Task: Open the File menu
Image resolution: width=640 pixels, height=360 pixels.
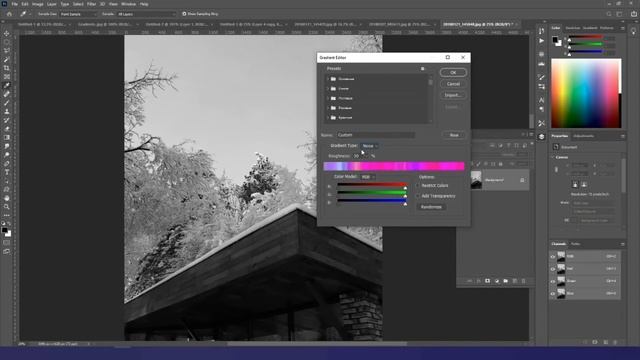Action: [14, 4]
